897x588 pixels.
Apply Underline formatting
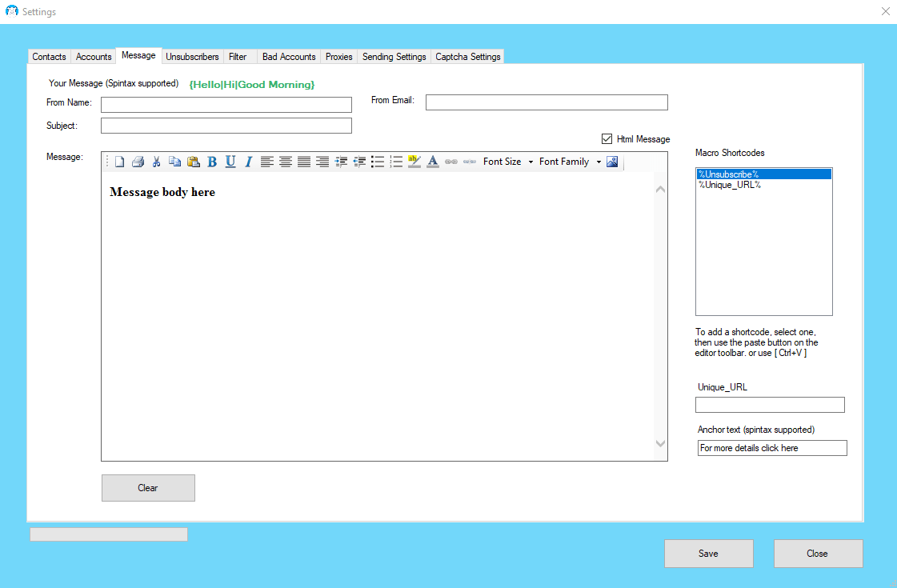[230, 162]
